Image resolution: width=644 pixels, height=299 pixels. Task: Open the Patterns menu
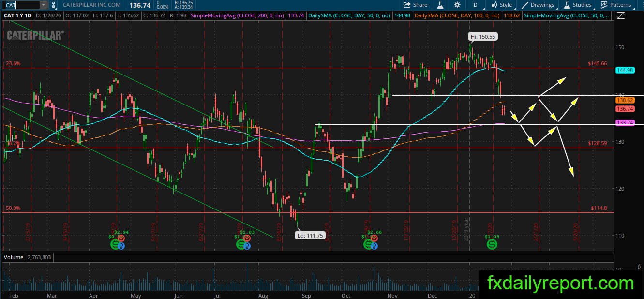point(616,5)
